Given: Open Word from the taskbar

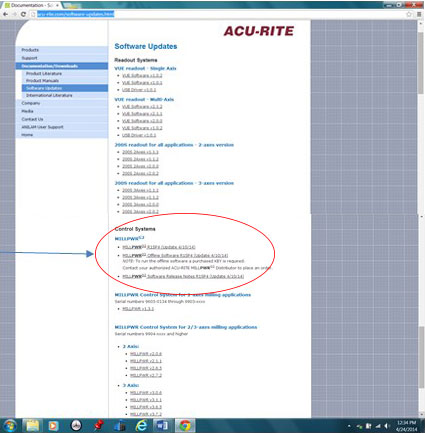Looking at the screenshot, I should (162, 426).
